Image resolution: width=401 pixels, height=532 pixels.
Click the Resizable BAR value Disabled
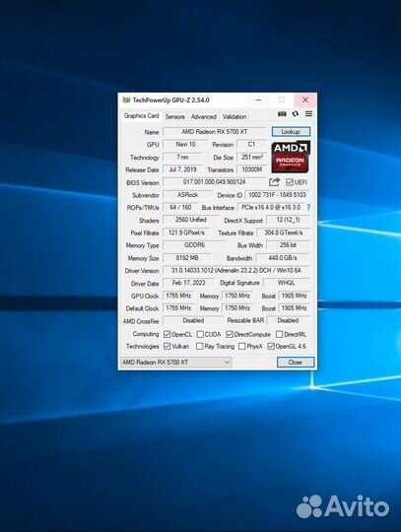click(x=288, y=320)
